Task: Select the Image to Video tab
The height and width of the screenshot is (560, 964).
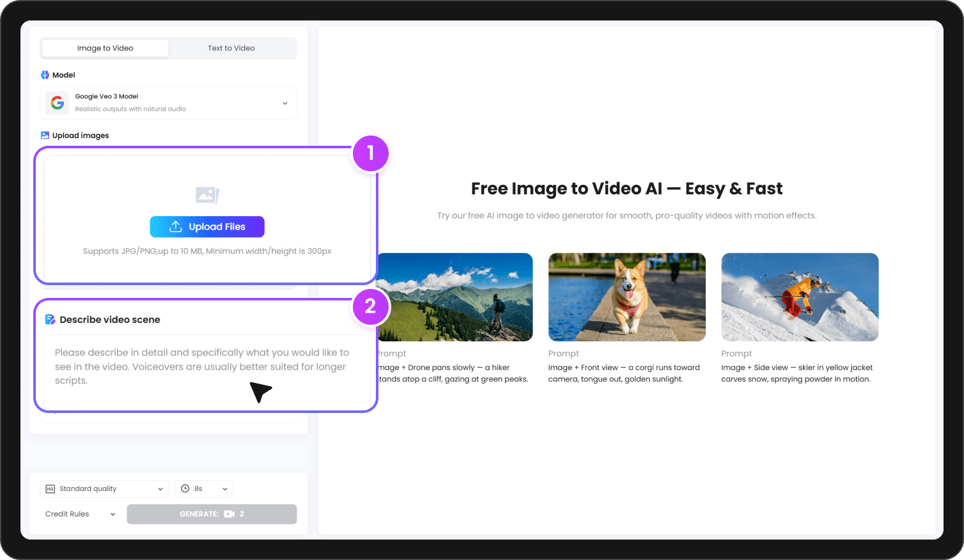Action: (x=104, y=48)
